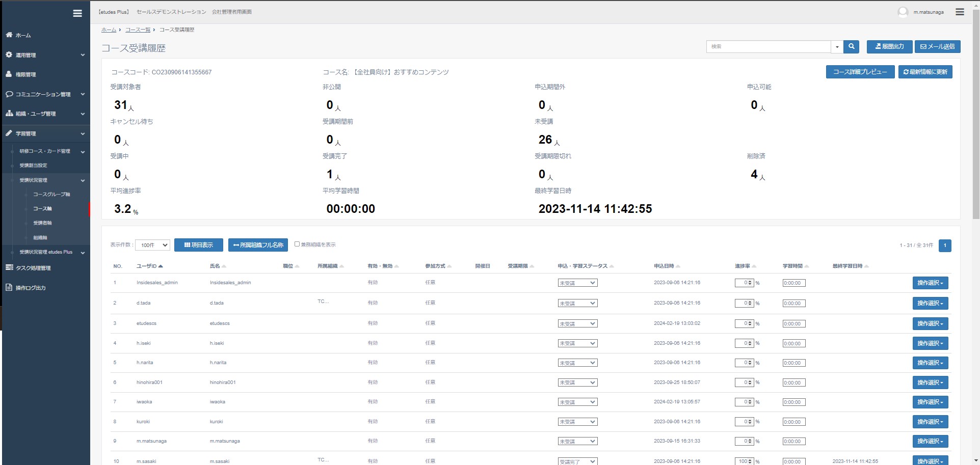Click コース一覧 breadcrumb link
The height and width of the screenshot is (465, 980).
point(138,30)
